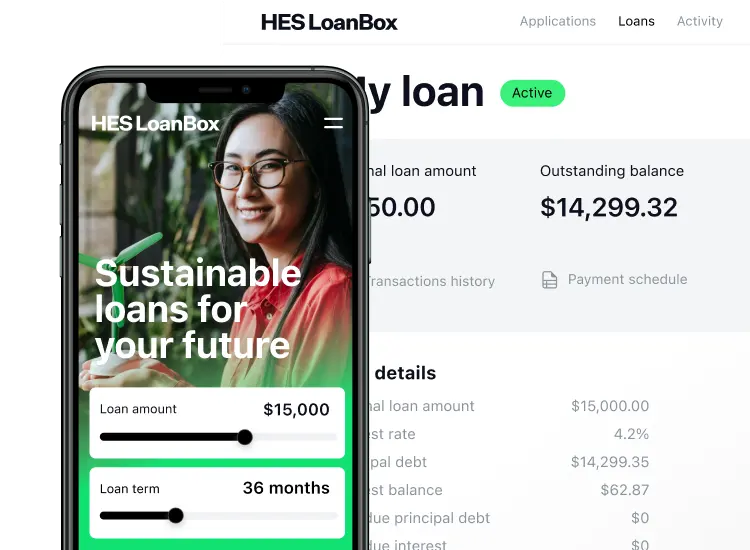Click the HES LoanBox logo in header
The image size is (750, 550).
pos(329,22)
